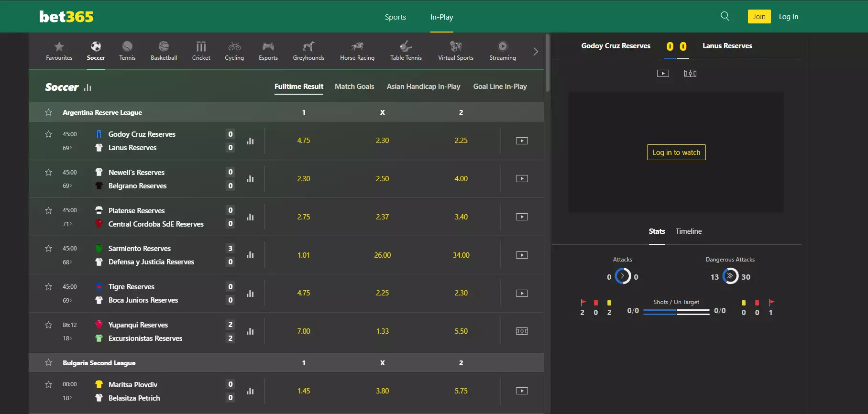Open Belgrano Reserves team name
Screen dimensions: 868x414
[137, 185]
